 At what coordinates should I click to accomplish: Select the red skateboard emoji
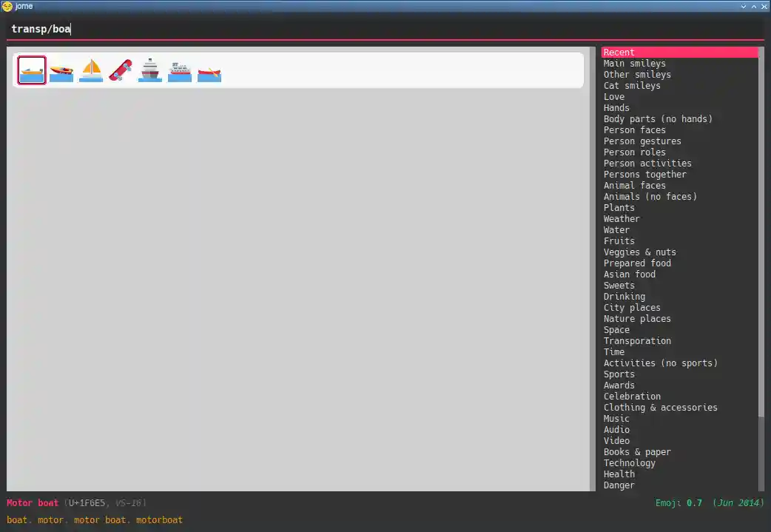tap(121, 70)
